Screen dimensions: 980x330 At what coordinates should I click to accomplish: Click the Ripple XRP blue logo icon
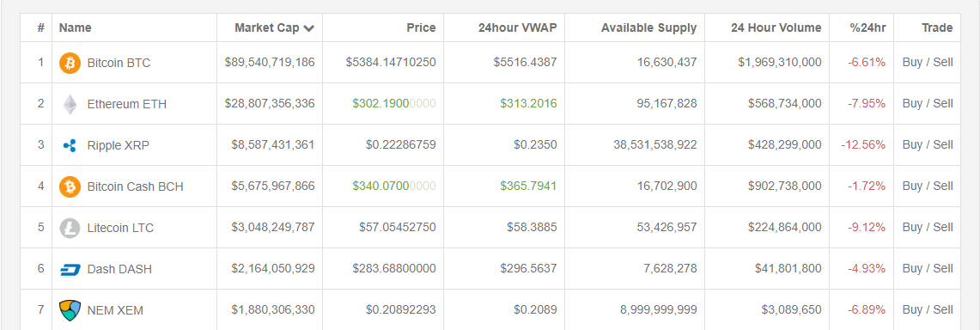point(70,145)
